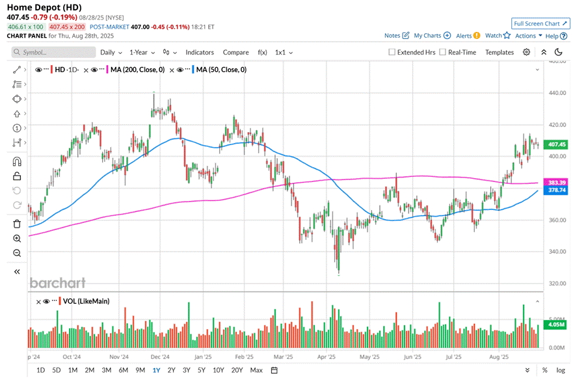Select the Max time range
Image resolution: width=588 pixels, height=381 pixels.
tap(256, 371)
